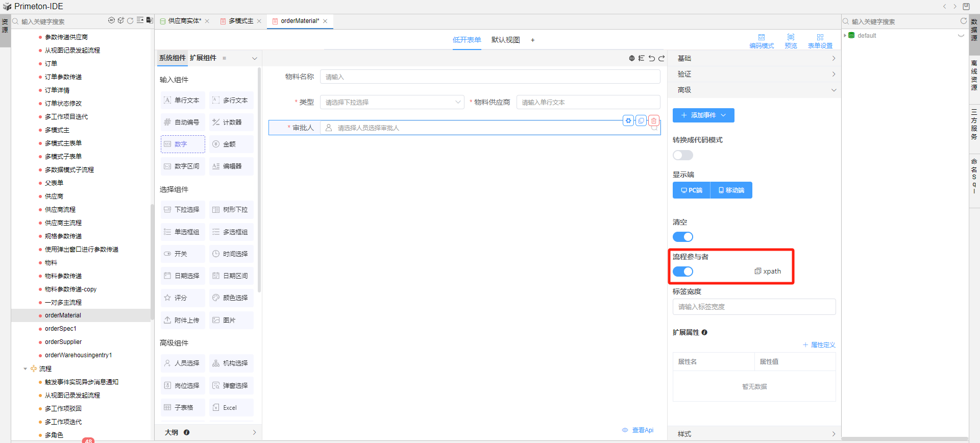
Task: Collapse the 高级 properties section
Action: click(754, 90)
